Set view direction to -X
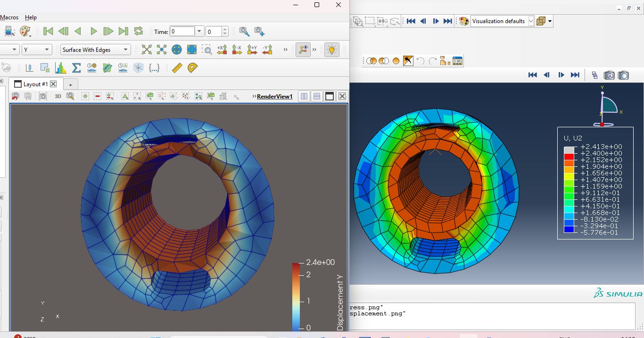644x338 pixels. [x=237, y=49]
